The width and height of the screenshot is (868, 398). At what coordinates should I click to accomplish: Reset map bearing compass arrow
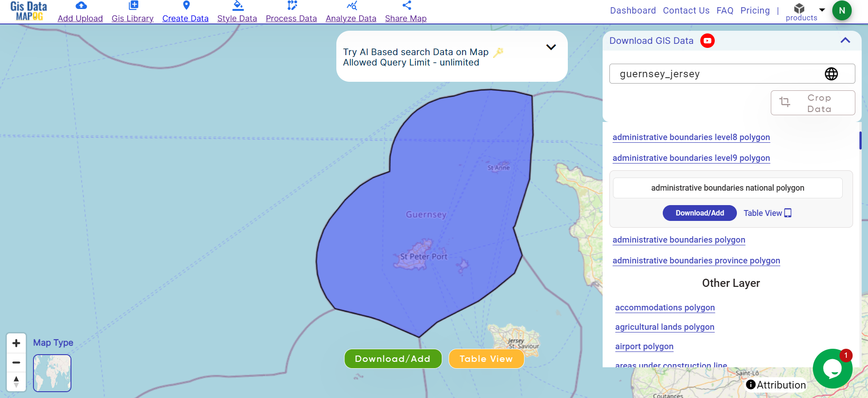[16, 381]
